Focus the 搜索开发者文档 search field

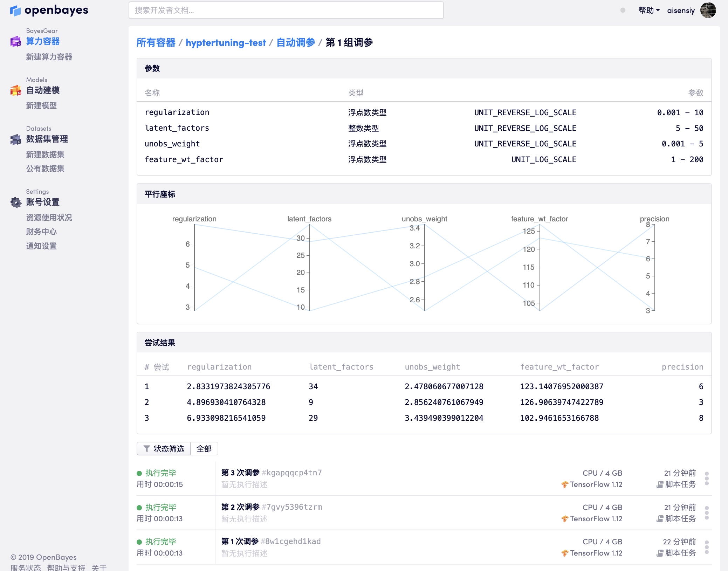click(x=286, y=11)
